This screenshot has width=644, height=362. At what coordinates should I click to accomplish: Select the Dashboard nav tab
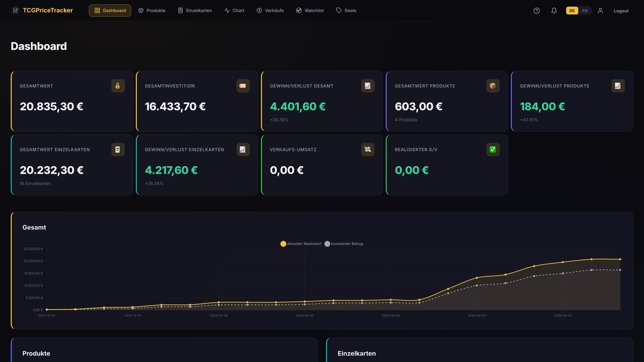110,11
